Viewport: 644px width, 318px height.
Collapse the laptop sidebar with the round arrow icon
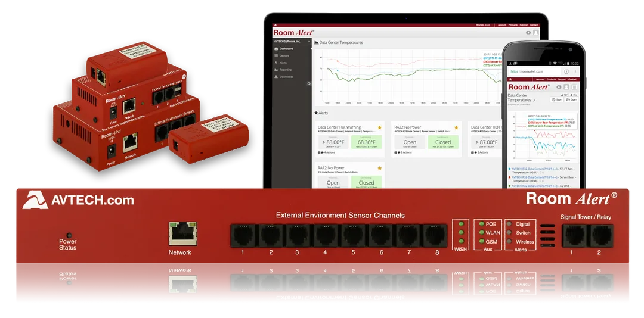point(309,83)
